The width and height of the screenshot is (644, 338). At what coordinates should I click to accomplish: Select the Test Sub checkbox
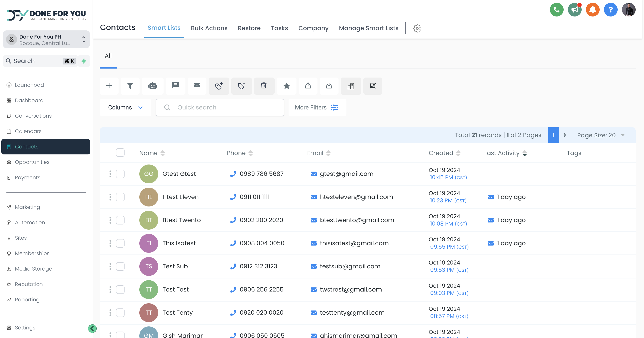point(120,266)
